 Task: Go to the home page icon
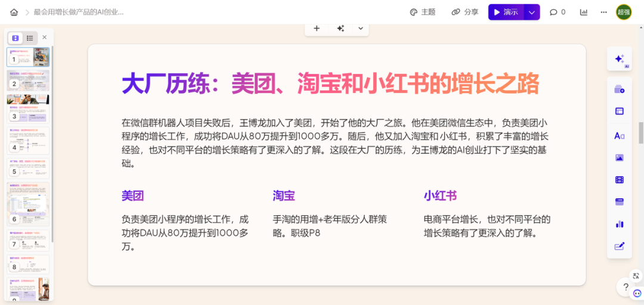pos(14,12)
